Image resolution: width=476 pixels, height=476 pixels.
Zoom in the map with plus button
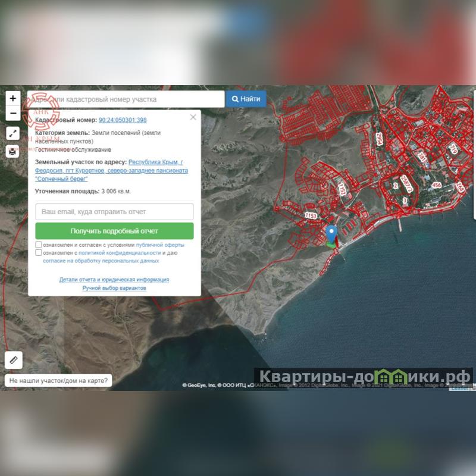point(13,98)
